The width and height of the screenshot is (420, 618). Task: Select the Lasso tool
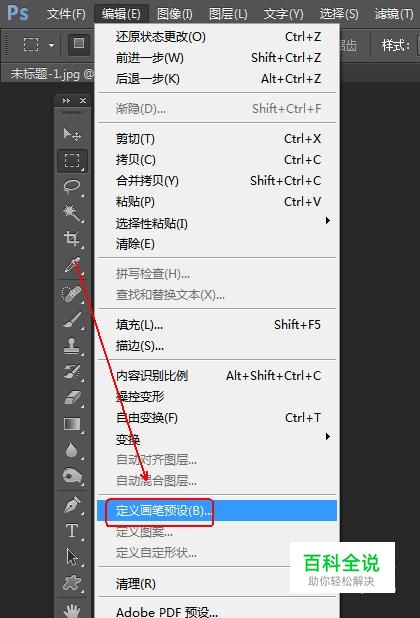click(72, 187)
